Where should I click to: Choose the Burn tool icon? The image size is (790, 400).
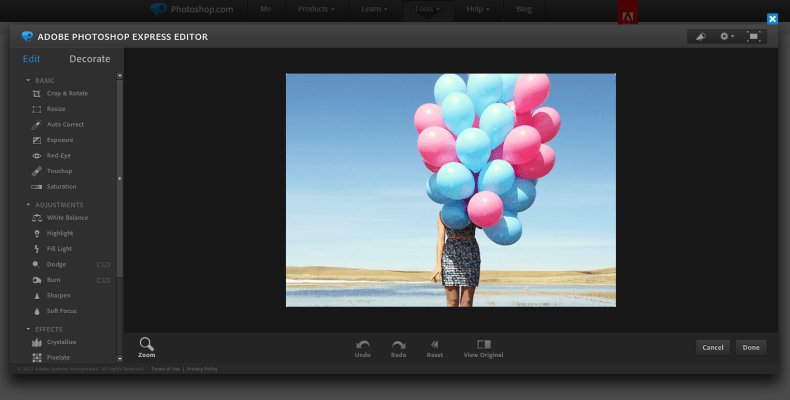click(36, 280)
